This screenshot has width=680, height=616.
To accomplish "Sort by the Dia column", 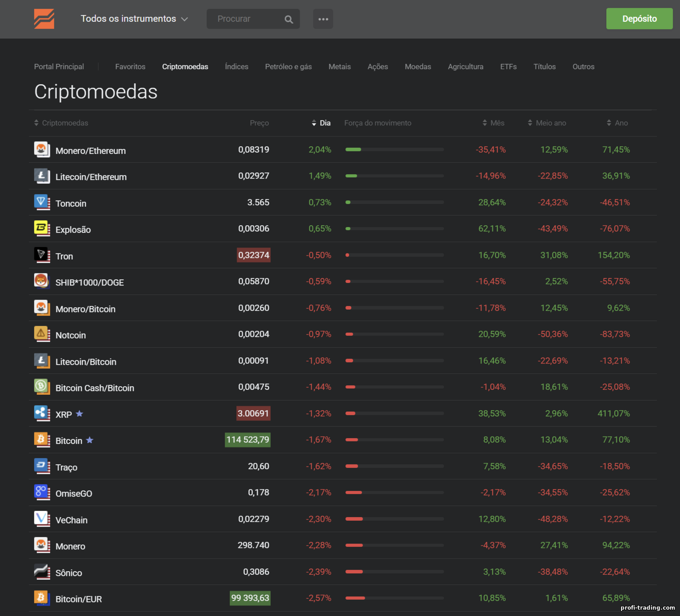I will click(321, 123).
